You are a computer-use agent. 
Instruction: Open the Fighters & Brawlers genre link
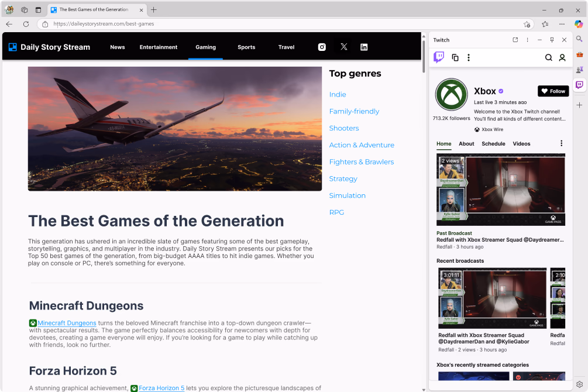362,162
